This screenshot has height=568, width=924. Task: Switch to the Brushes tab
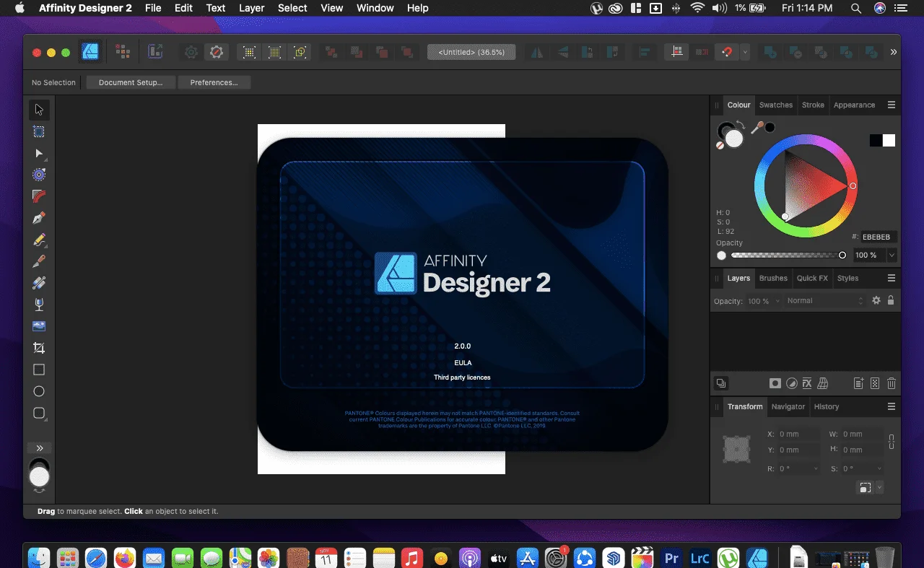tap(773, 278)
